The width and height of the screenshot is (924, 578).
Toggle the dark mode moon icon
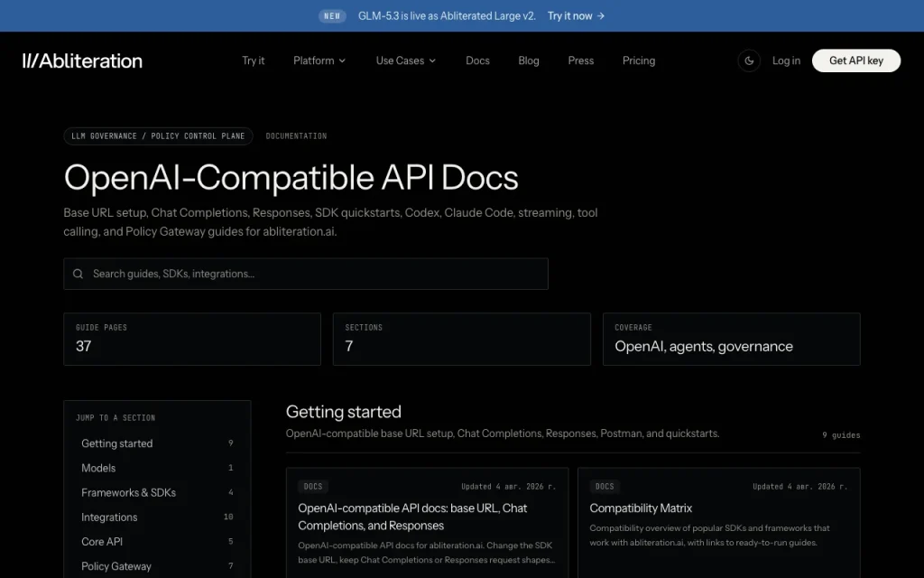[749, 61]
